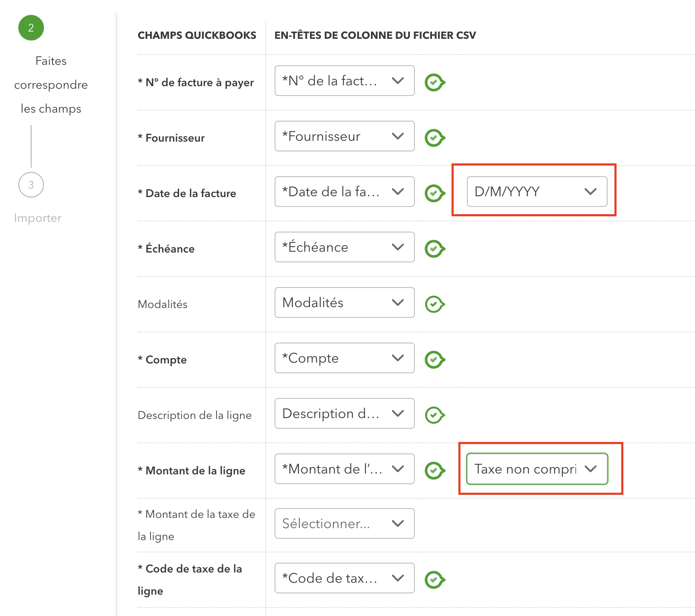Click step 2 circle in the wizard
This screenshot has width=695, height=616.
pyautogui.click(x=31, y=28)
